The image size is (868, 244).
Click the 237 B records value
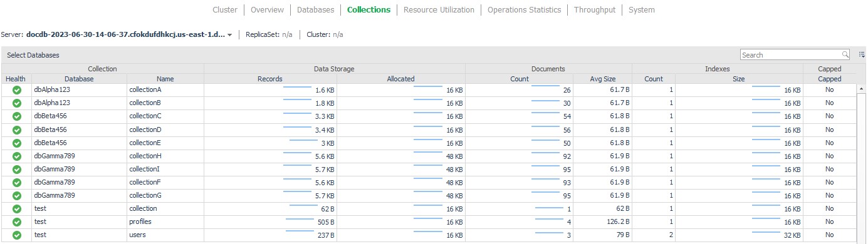pos(326,236)
